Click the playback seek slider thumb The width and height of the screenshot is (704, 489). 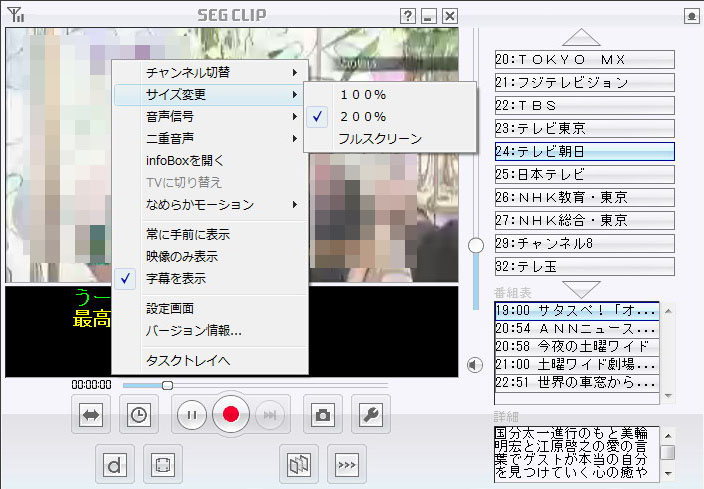tap(167, 385)
